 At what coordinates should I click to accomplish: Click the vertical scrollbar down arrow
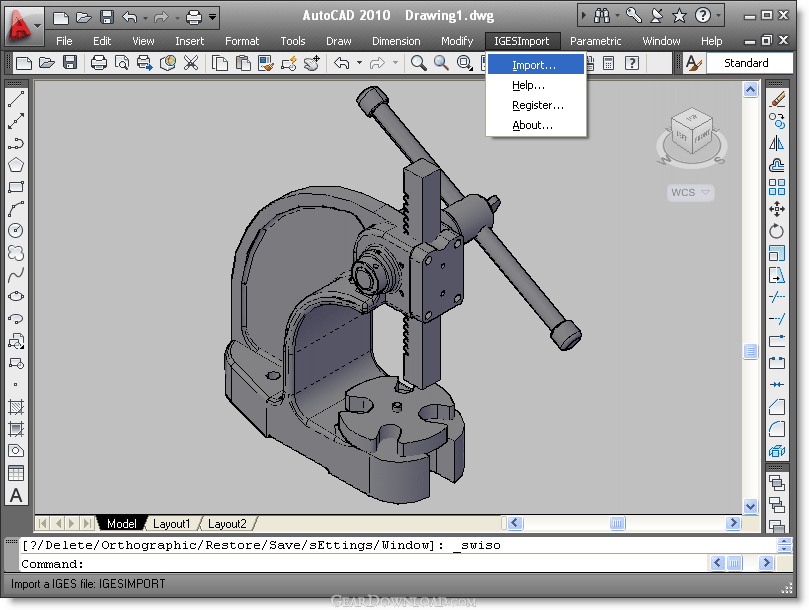751,506
